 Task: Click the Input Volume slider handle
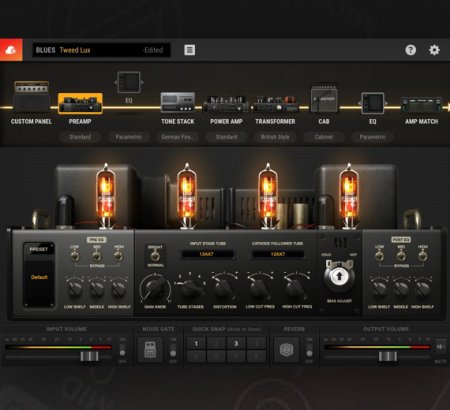point(89,356)
